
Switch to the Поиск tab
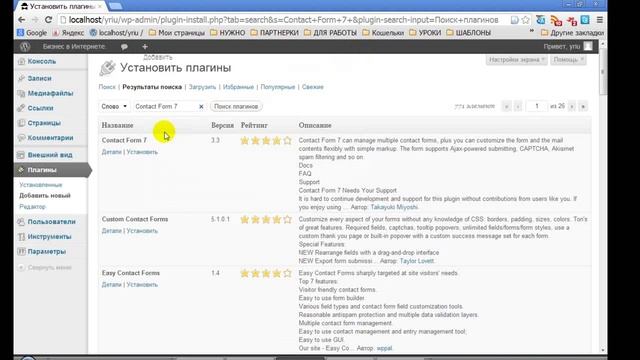(107, 87)
